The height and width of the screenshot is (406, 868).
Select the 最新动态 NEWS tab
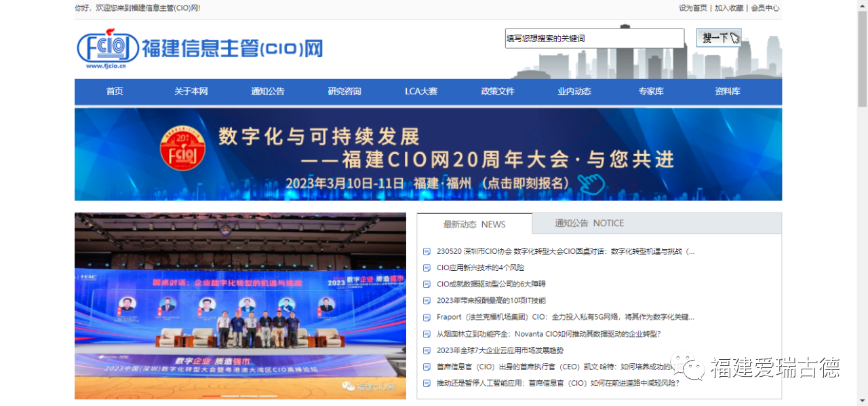pyautogui.click(x=474, y=224)
